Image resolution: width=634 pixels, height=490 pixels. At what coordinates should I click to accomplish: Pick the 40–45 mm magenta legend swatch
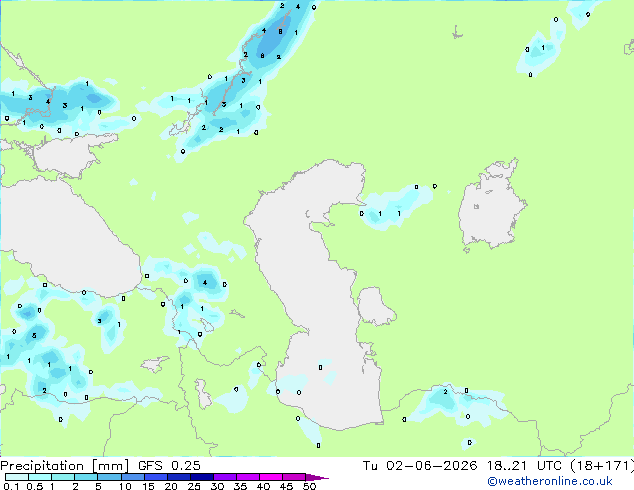(x=271, y=477)
